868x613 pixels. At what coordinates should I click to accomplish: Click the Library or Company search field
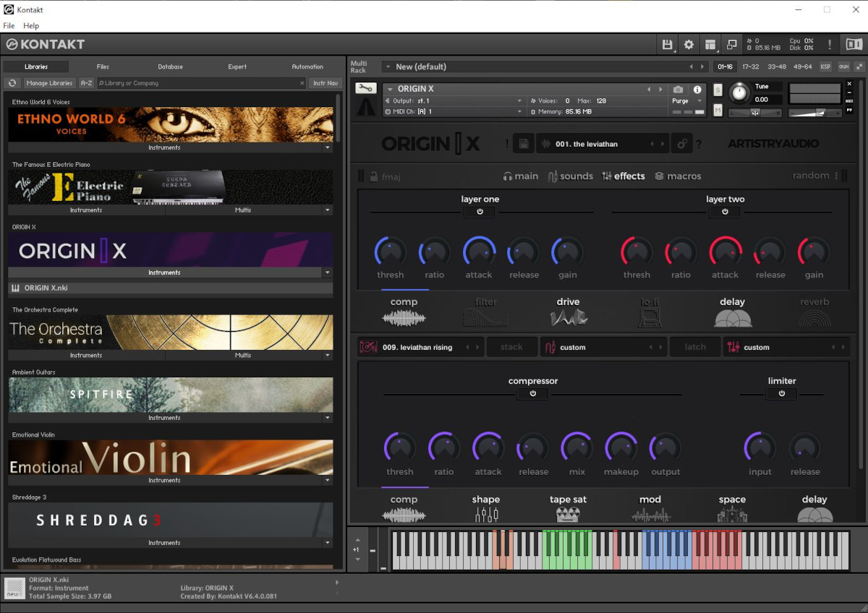201,83
